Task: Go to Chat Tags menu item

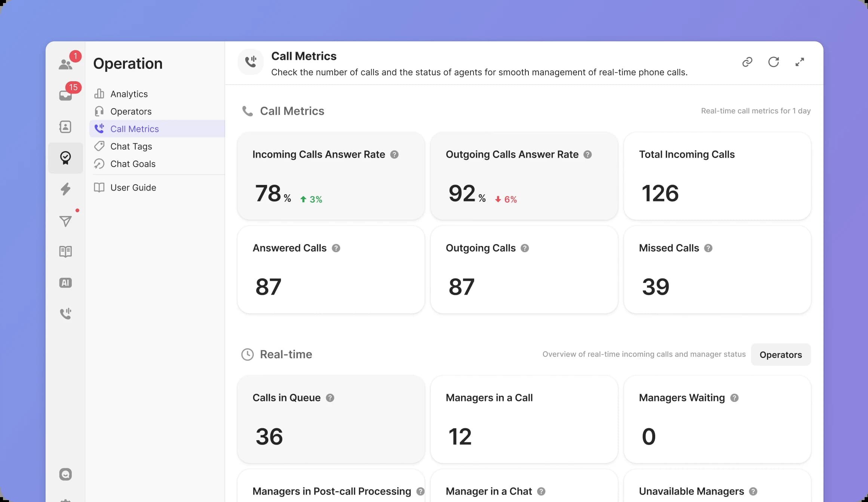Action: [x=131, y=146]
